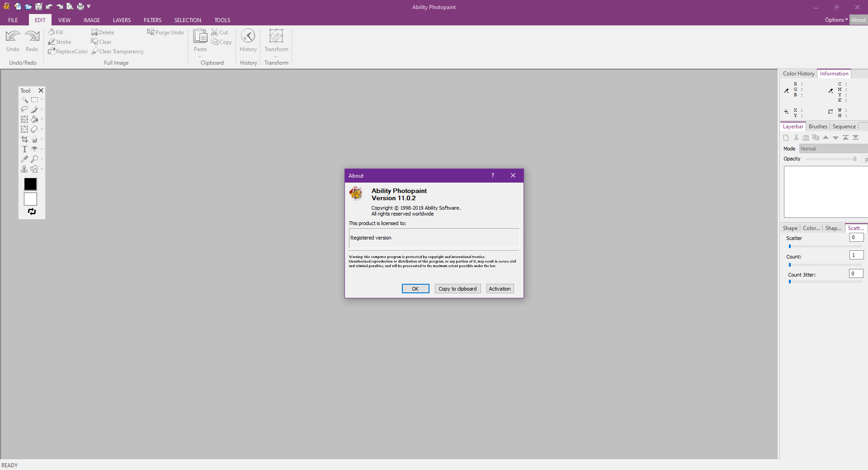Click Move layer to bottom icon
This screenshot has width=868, height=470.
click(x=855, y=137)
